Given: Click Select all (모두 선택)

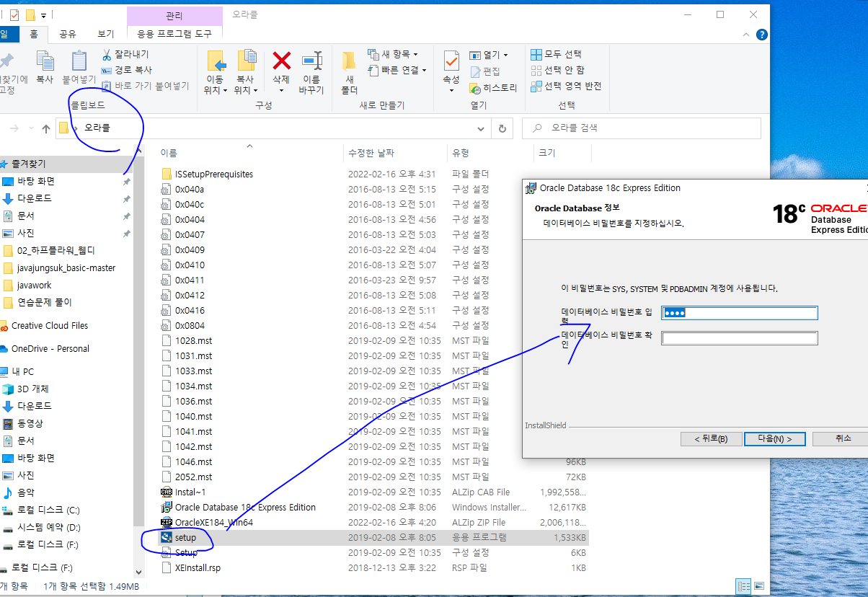Looking at the screenshot, I should click(556, 55).
